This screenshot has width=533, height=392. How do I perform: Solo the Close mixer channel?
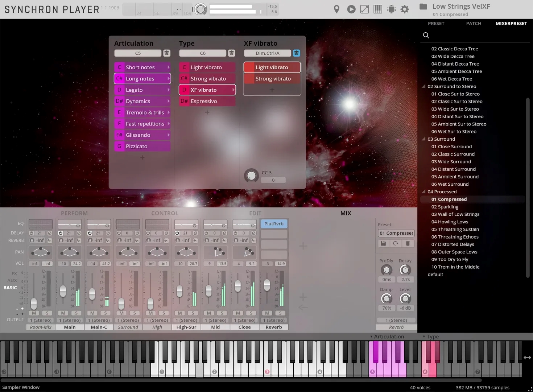[x=251, y=313]
